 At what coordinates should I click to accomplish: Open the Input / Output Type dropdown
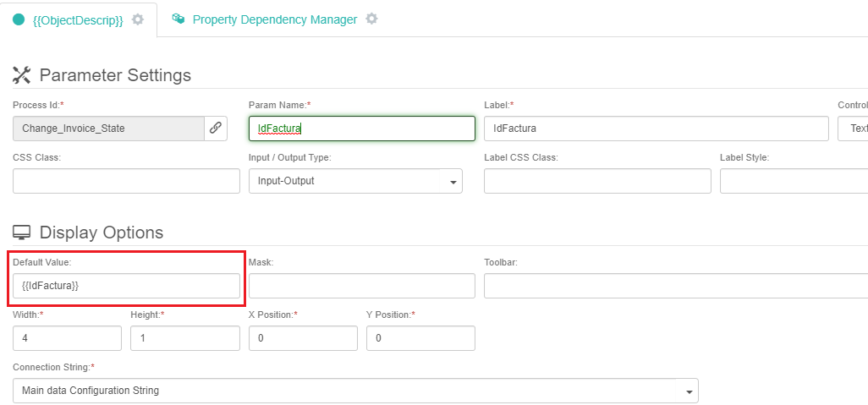(x=355, y=181)
